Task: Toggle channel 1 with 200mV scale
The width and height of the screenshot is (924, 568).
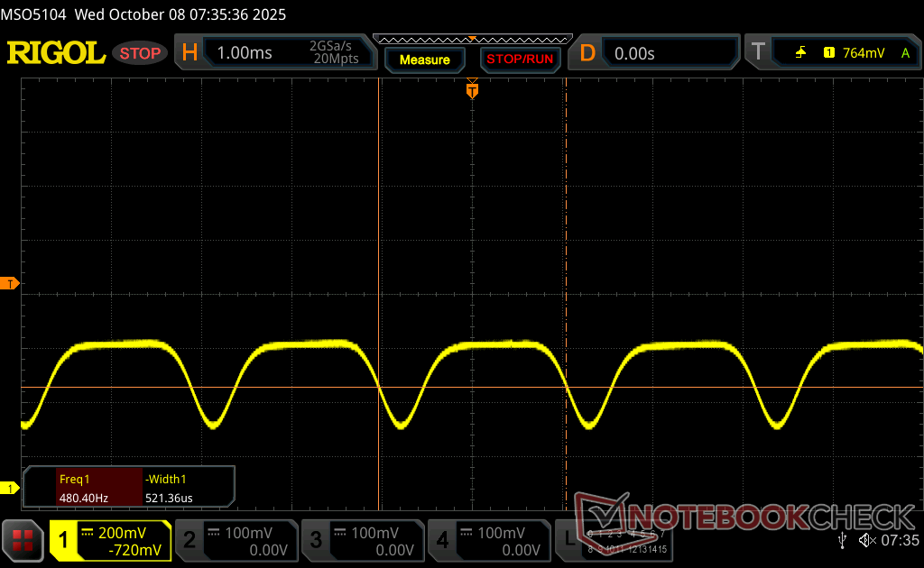Action: (110, 541)
